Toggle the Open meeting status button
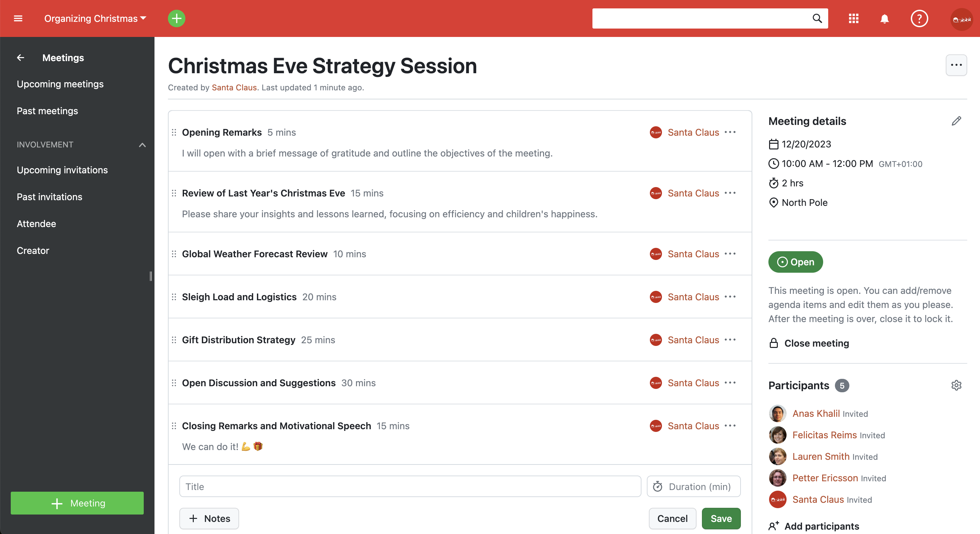This screenshot has width=980, height=534. 795,262
